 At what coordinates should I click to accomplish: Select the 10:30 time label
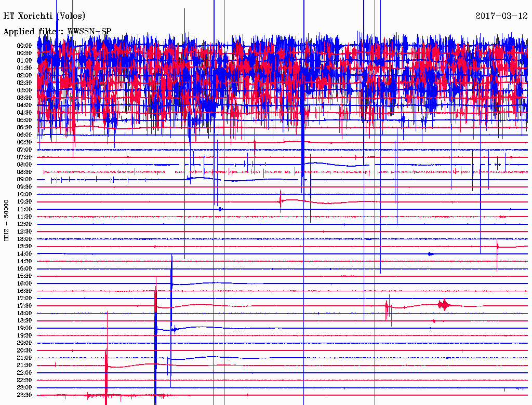click(x=24, y=201)
